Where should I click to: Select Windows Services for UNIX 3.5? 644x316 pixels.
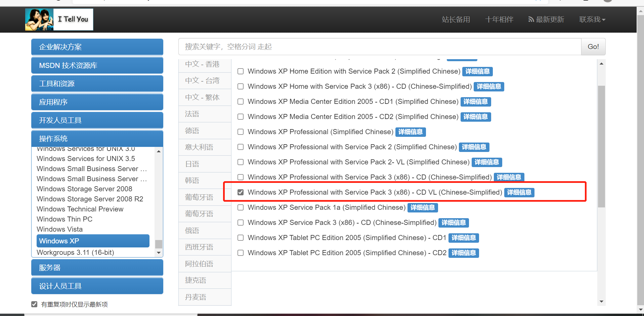(86, 159)
